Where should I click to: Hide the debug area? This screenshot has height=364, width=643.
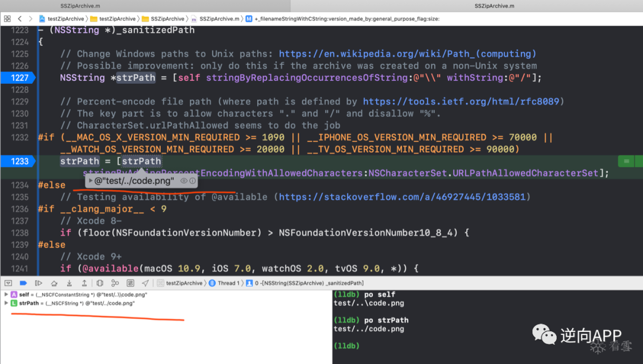click(x=8, y=283)
